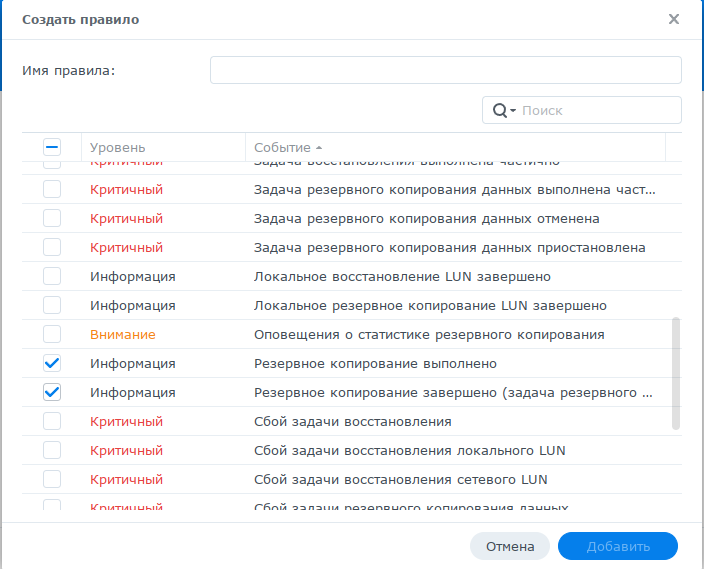Click the Имя правила input field
The width and height of the screenshot is (704, 569).
(446, 70)
